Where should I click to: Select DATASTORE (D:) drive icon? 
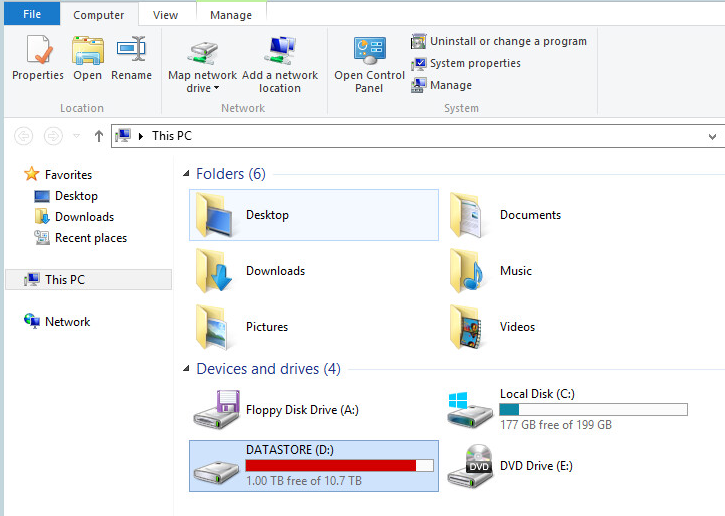215,472
